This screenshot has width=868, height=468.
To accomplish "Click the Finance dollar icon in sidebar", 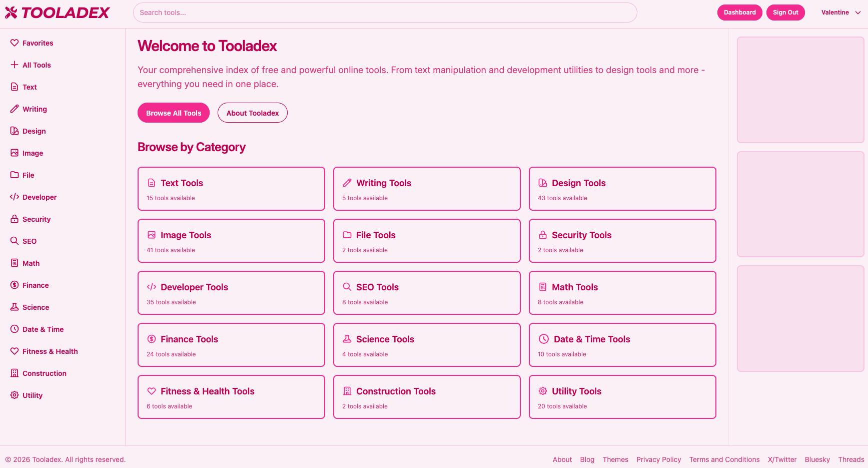I will 15,285.
